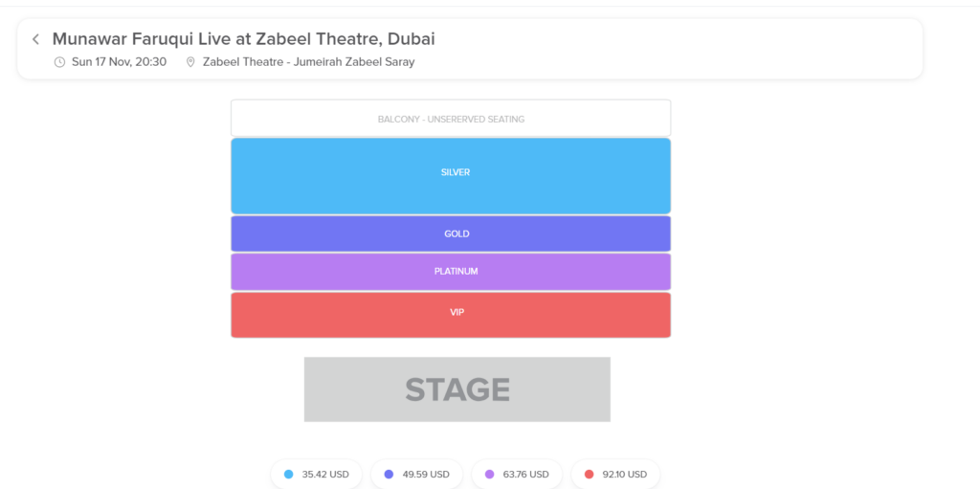This screenshot has width=980, height=489.
Task: Choose the PLATINUM seating section
Action: tap(451, 272)
